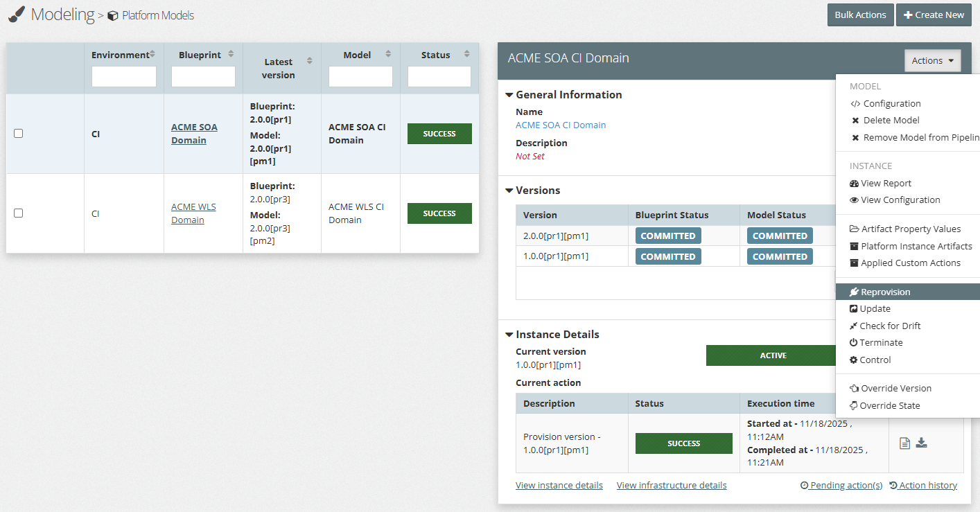Image resolution: width=980 pixels, height=512 pixels.
Task: Check the ACME SOA Domain row checkbox
Action: (19, 134)
